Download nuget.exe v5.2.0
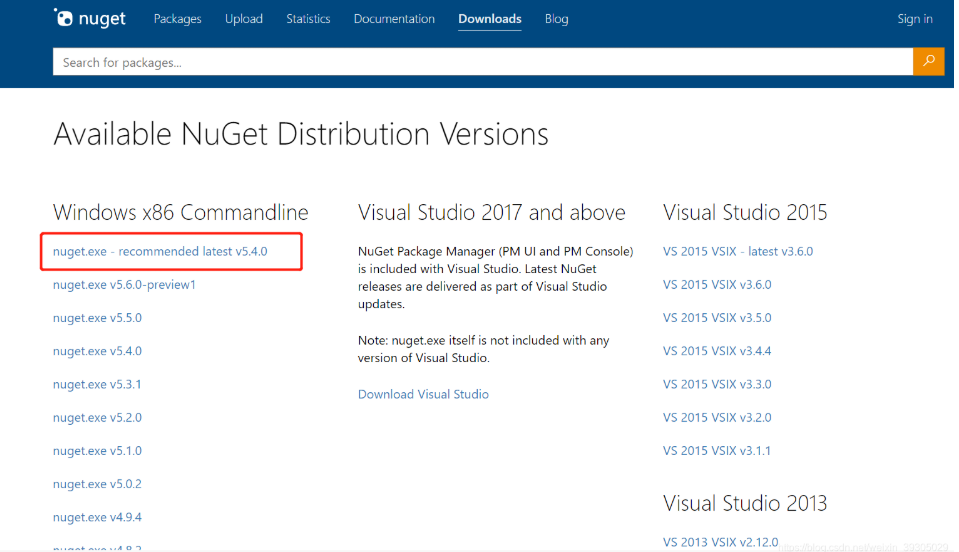This screenshot has width=959, height=552. 97,418
